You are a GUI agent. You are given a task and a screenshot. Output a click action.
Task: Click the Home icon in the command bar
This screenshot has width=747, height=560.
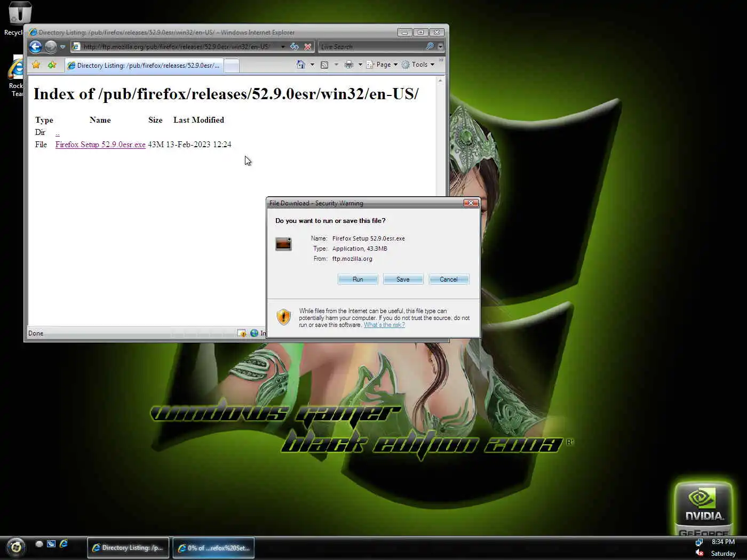(301, 65)
